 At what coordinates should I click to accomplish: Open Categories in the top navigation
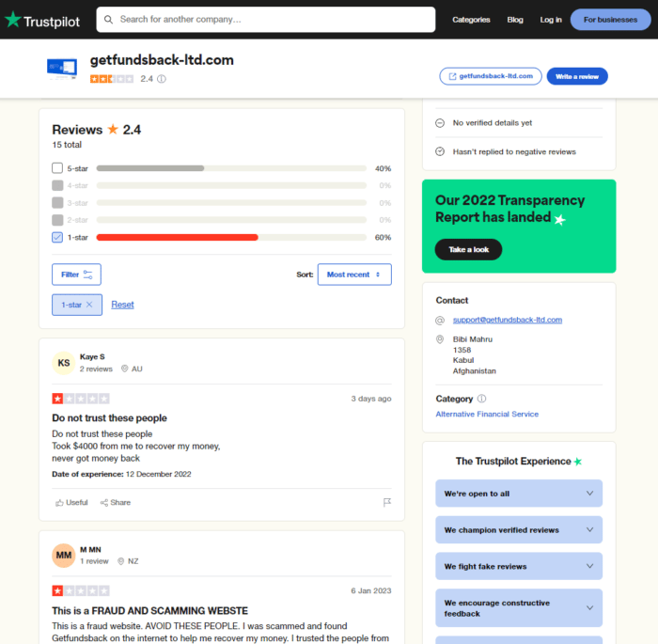coord(471,20)
